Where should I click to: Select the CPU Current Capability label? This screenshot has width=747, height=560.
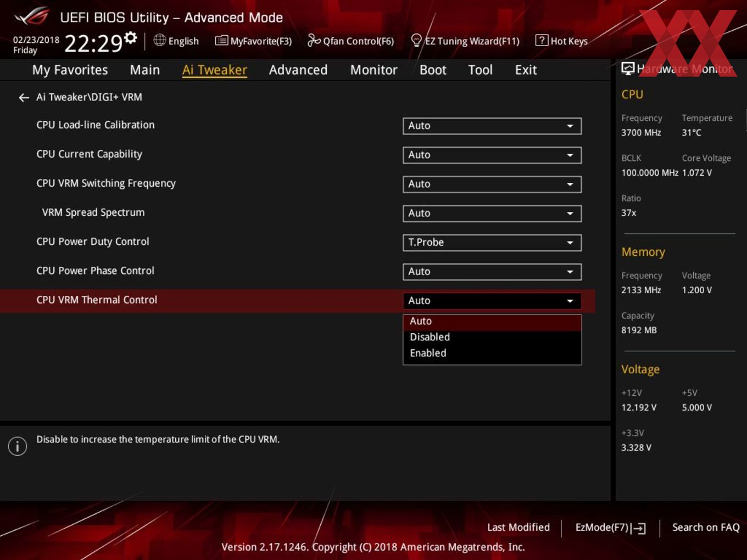[89, 154]
